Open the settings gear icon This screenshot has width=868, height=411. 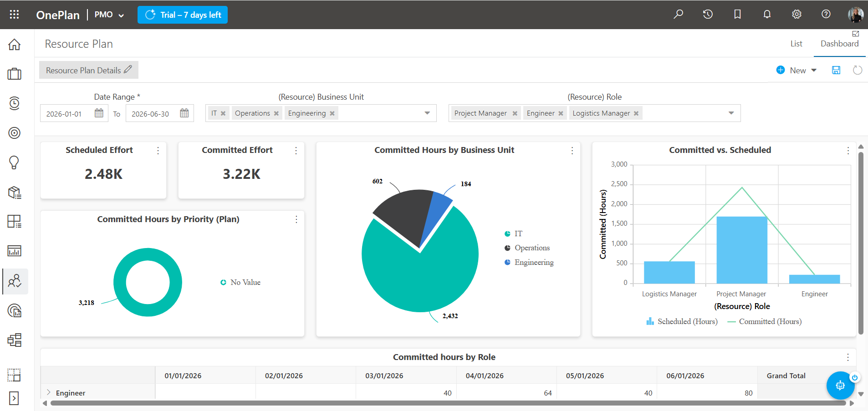(797, 14)
